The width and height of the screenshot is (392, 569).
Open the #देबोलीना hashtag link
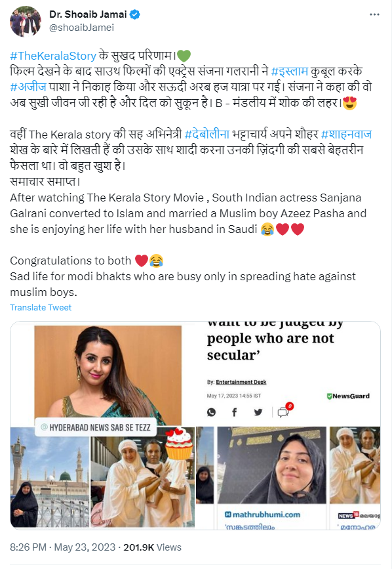tap(207, 135)
